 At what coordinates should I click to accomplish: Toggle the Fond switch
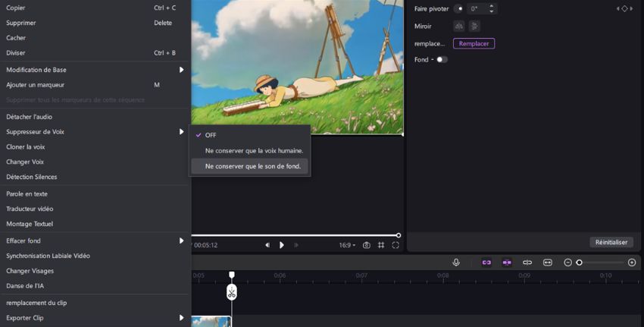(x=441, y=59)
